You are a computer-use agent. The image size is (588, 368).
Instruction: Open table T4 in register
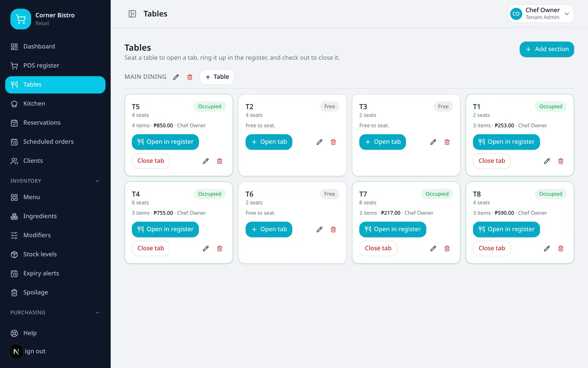(x=165, y=229)
